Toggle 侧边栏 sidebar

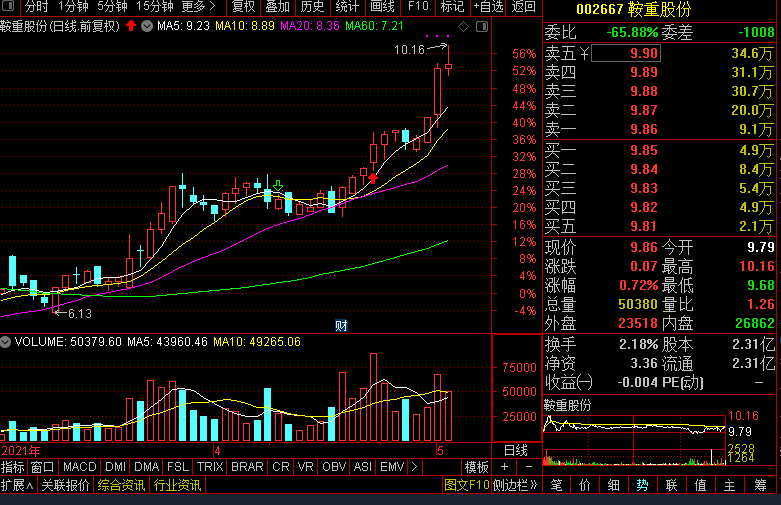point(516,485)
